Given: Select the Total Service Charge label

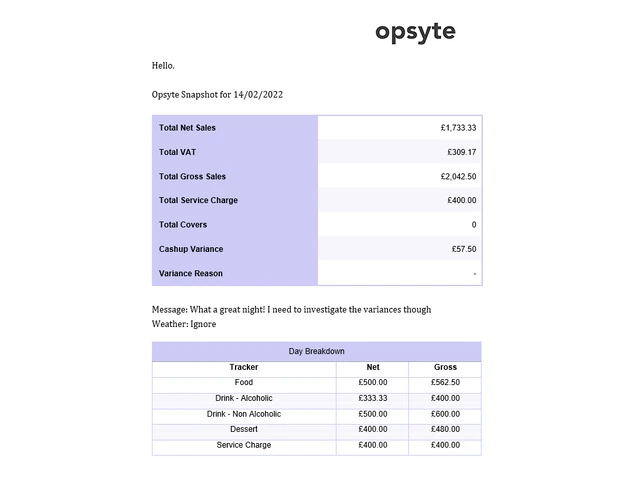Looking at the screenshot, I should click(x=198, y=200).
